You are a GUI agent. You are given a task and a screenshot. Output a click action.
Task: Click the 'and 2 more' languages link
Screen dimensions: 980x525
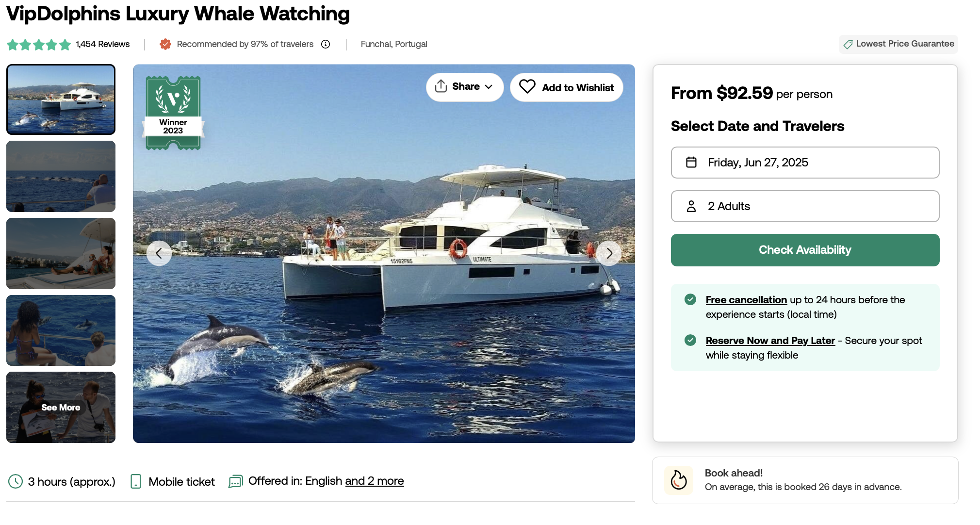[x=375, y=481]
